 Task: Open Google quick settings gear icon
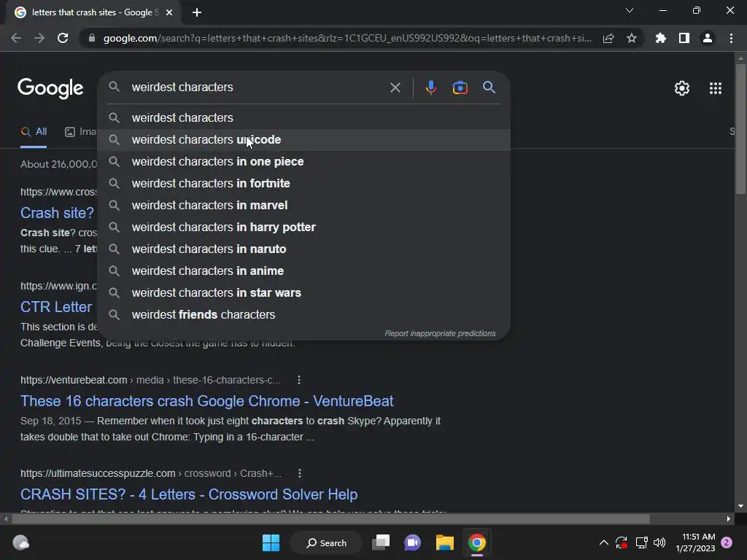tap(682, 88)
